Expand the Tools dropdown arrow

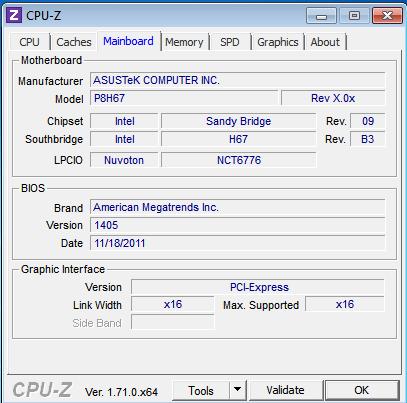(238, 390)
